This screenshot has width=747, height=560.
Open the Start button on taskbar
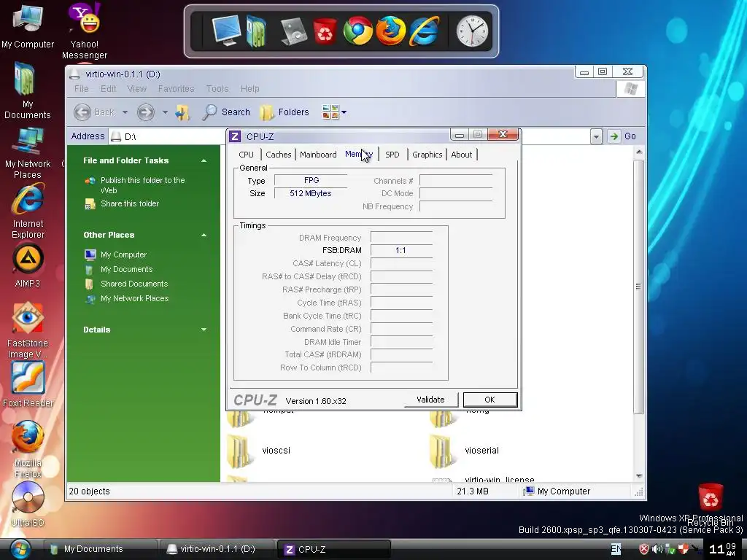click(19, 549)
